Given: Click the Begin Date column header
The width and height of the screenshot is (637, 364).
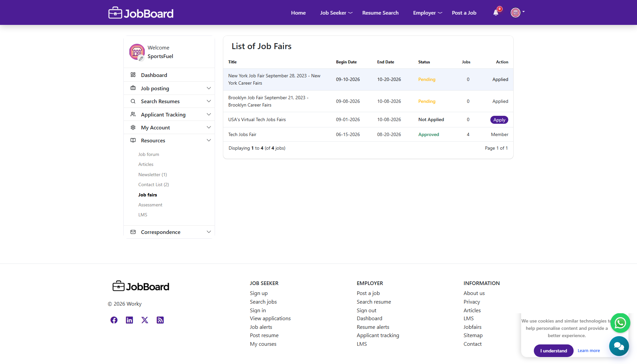Looking at the screenshot, I should coord(346,62).
